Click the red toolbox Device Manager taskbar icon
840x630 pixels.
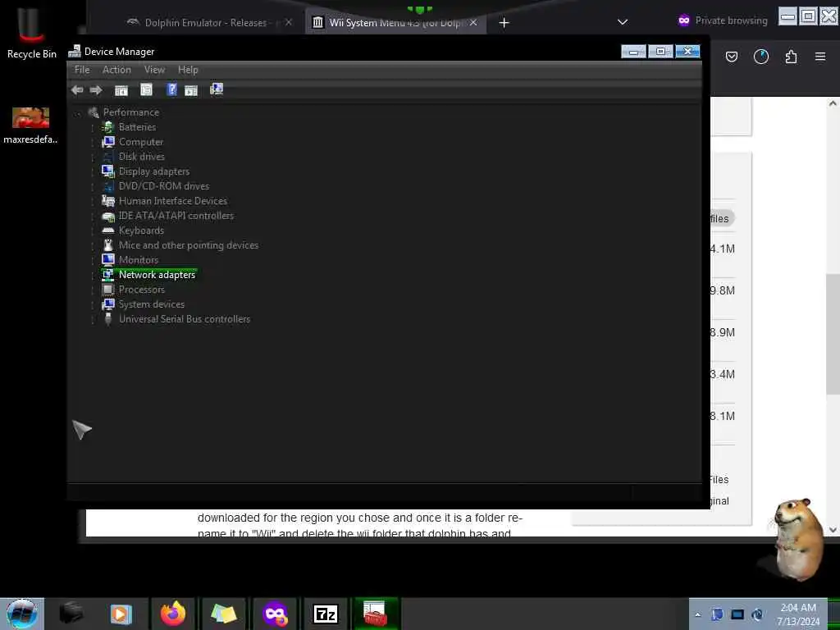click(x=376, y=614)
